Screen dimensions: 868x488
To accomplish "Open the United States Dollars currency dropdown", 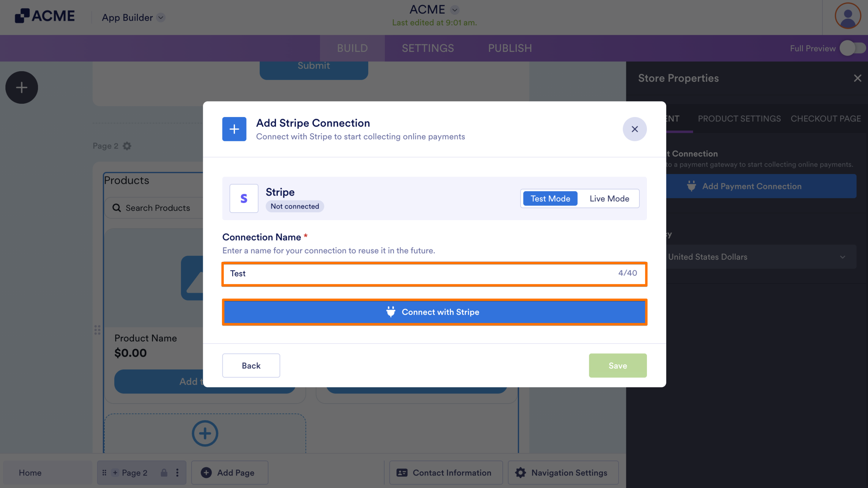I will (x=761, y=257).
